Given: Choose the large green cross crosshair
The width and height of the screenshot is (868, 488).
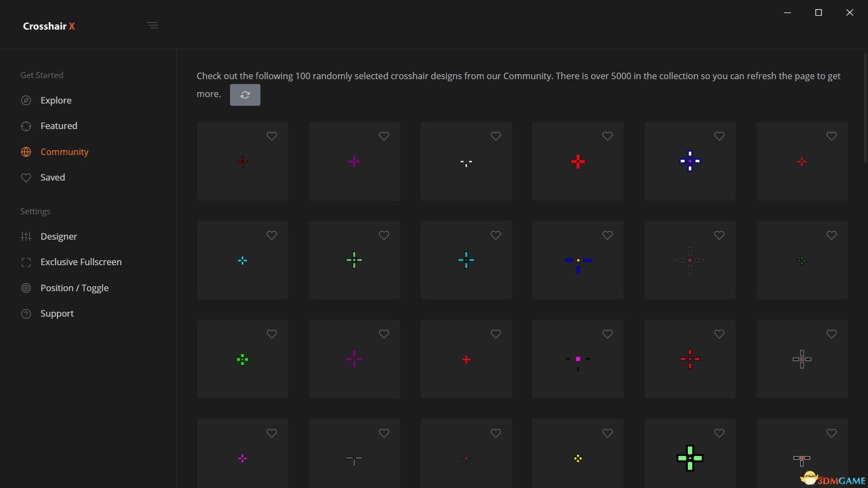Looking at the screenshot, I should tap(690, 458).
